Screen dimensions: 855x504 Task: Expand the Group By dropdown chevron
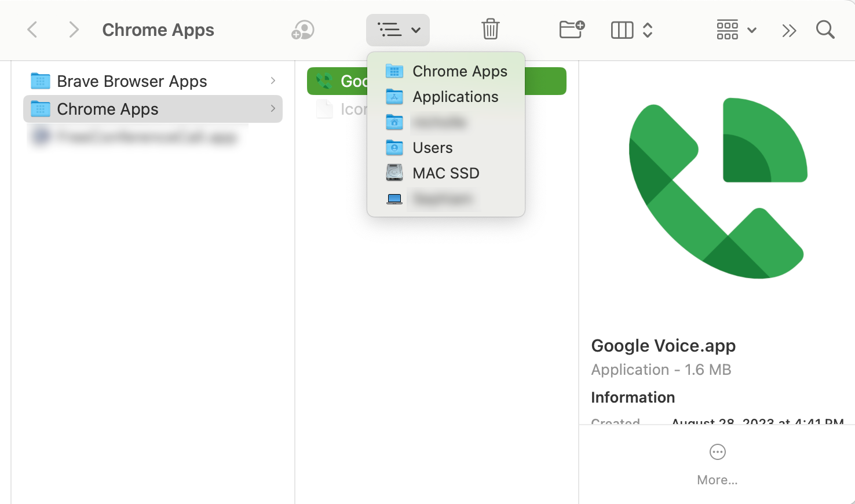coord(752,30)
